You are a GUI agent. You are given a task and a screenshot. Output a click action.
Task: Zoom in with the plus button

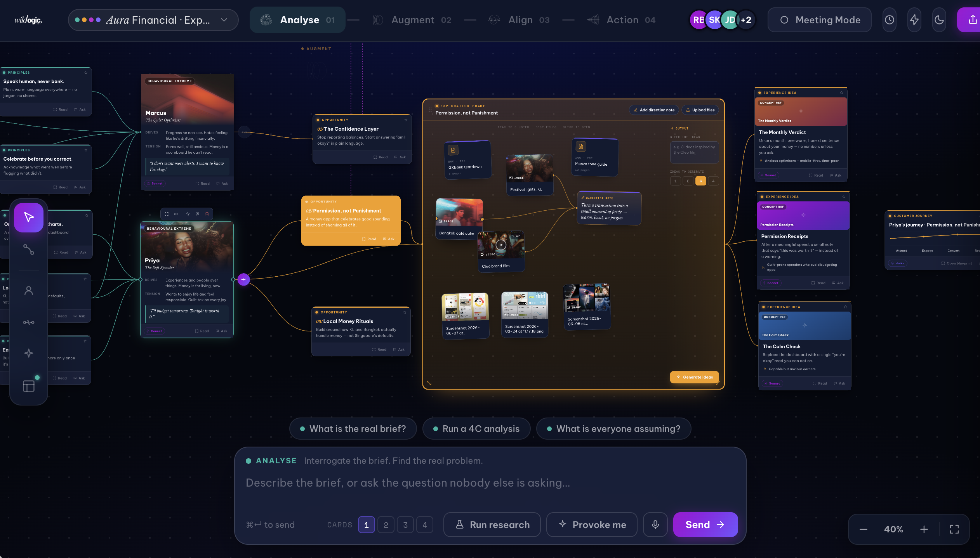click(924, 529)
